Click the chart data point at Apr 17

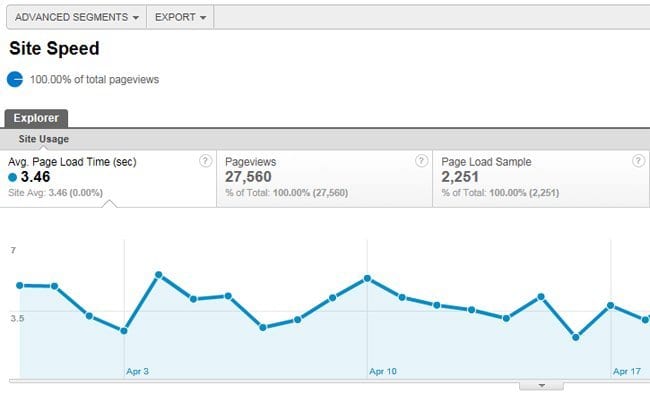610,306
